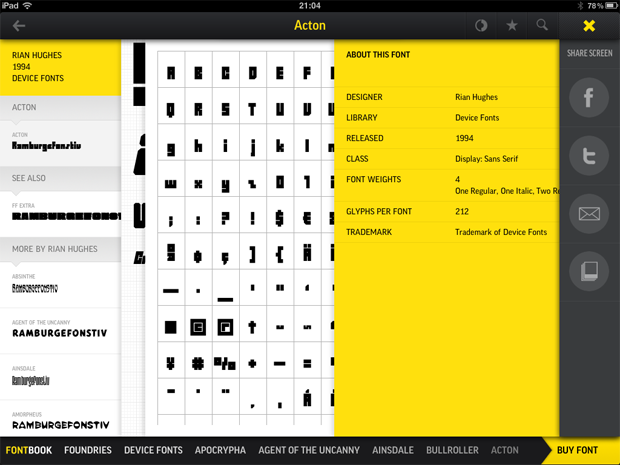Viewport: 620px width, 465px height.
Task: Open Foundries in the breadcrumb bar
Action: (88, 450)
